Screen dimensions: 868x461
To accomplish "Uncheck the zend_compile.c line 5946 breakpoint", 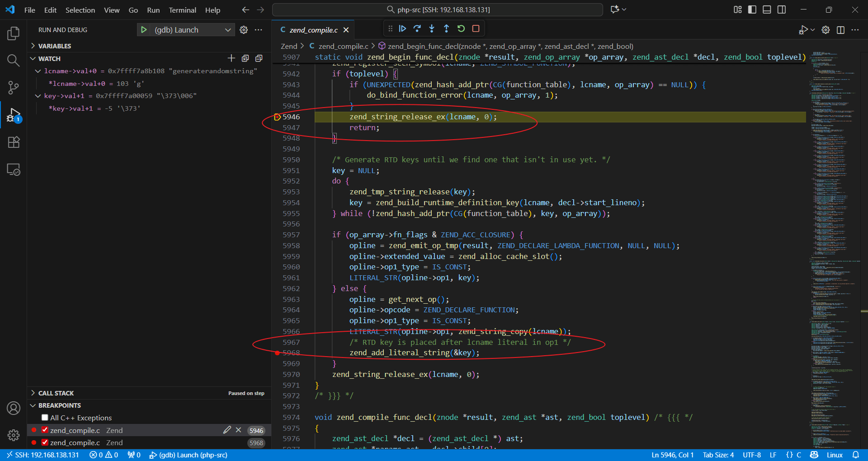I will click(45, 430).
